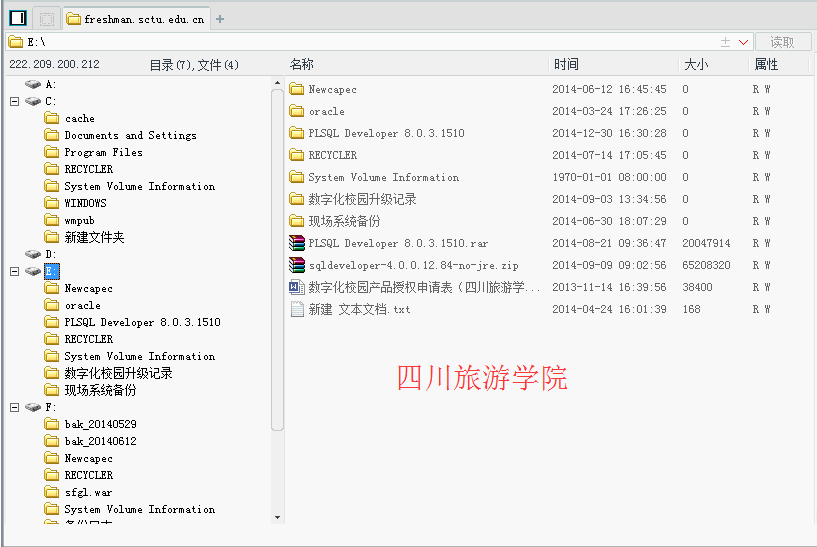Click the IP address 222.209.200.212 label
The width and height of the screenshot is (817, 547).
pyautogui.click(x=54, y=64)
